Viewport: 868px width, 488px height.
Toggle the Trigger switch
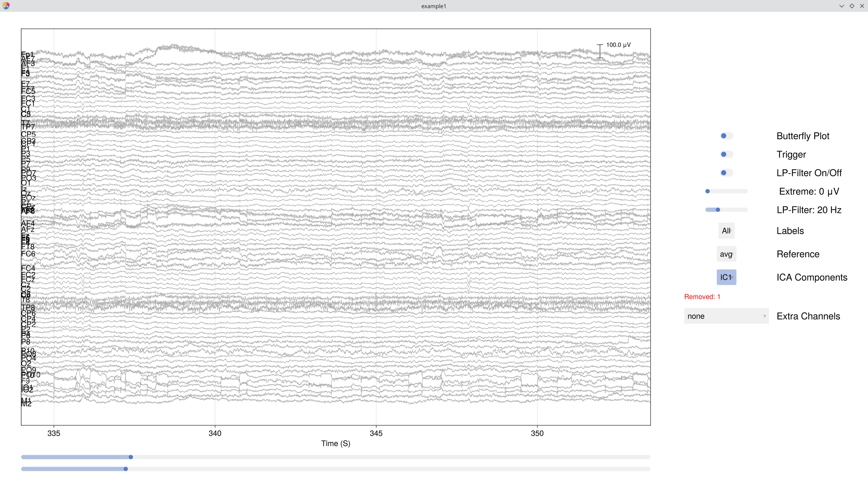[x=726, y=154]
